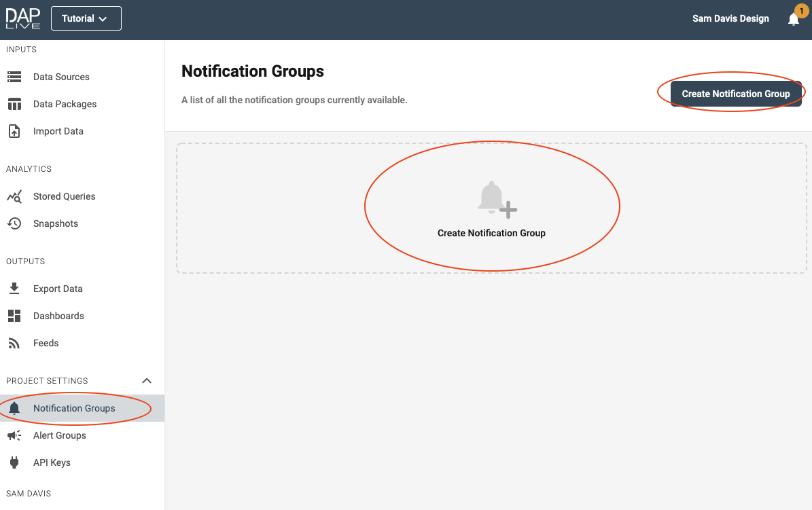
Task: Click the bell-plus icon in empty state
Action: (x=497, y=200)
